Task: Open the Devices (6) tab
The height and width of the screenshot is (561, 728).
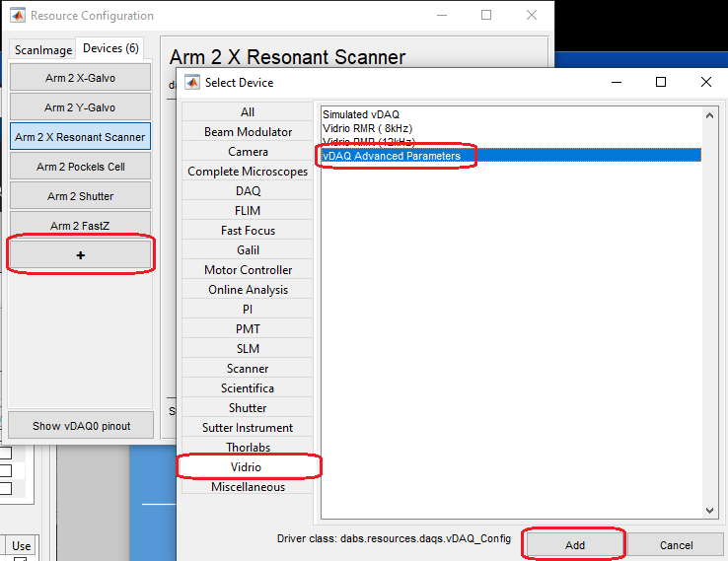Action: 110,48
